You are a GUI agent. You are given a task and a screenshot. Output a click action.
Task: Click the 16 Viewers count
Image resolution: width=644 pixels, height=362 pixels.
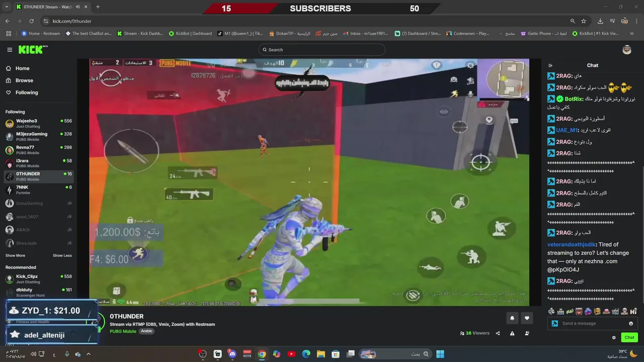tap(474, 333)
